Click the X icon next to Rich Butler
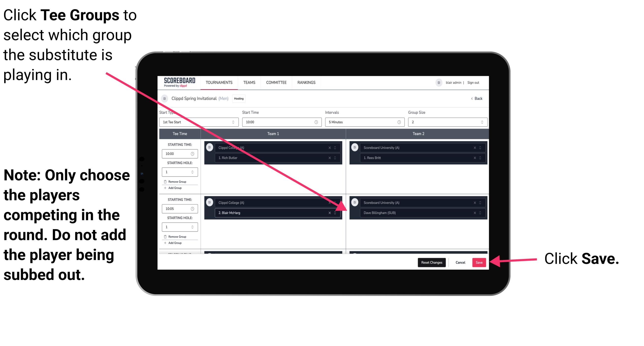This screenshot has height=346, width=644. (x=332, y=158)
